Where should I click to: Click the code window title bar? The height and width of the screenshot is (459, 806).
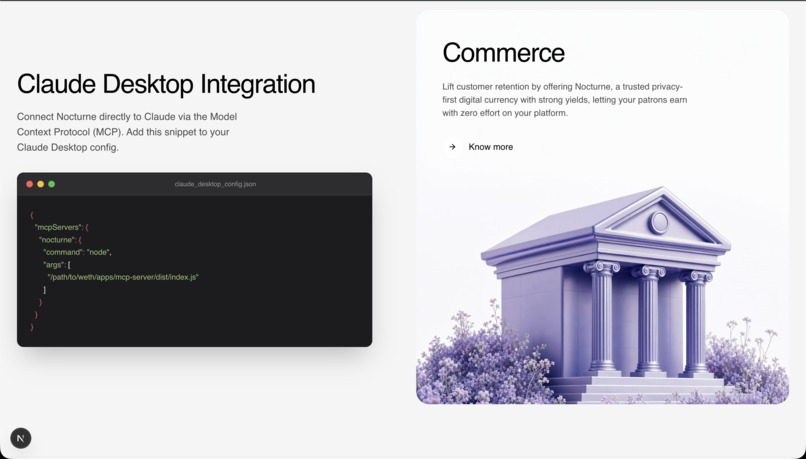194,184
